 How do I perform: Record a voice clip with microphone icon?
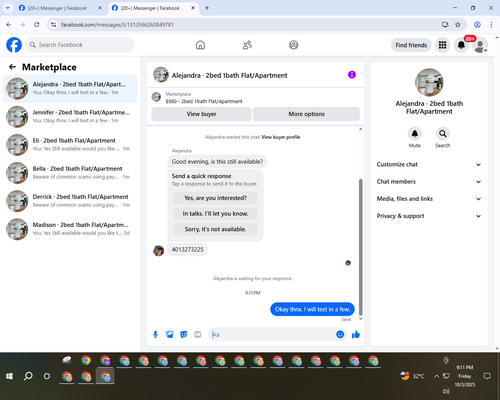[155, 334]
